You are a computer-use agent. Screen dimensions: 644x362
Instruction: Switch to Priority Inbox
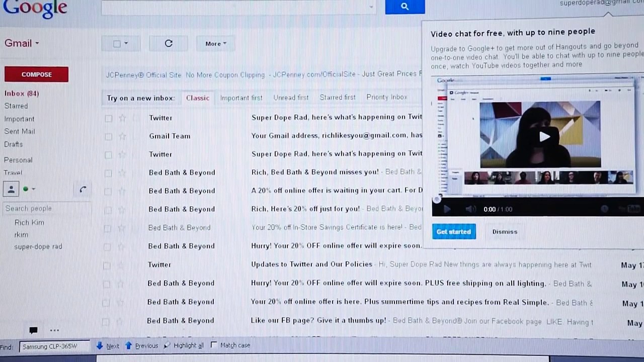(386, 97)
